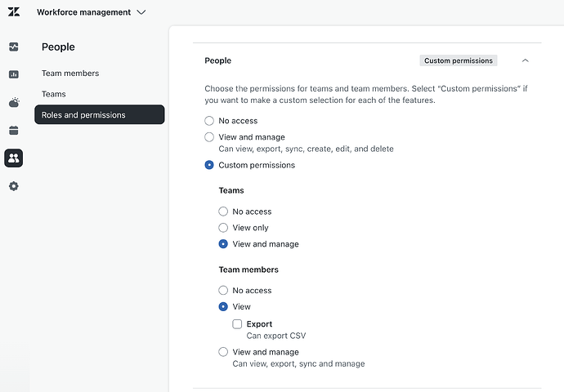Open Roles and permissions page
564x392 pixels.
(99, 114)
